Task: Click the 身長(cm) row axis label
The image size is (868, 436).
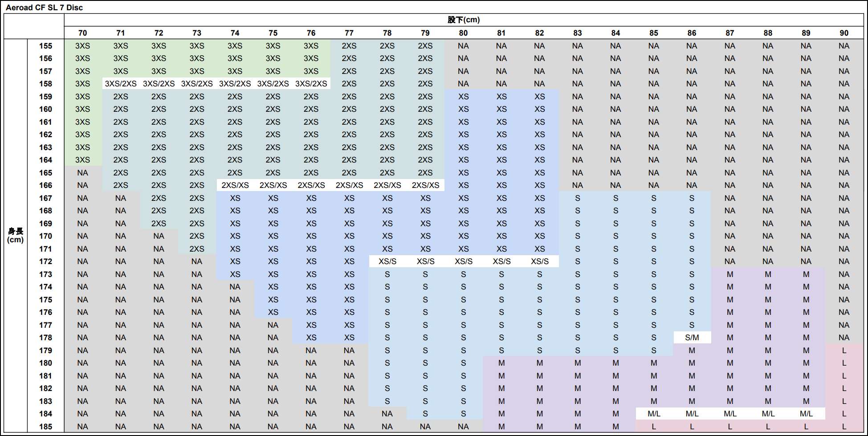Action: tap(16, 235)
